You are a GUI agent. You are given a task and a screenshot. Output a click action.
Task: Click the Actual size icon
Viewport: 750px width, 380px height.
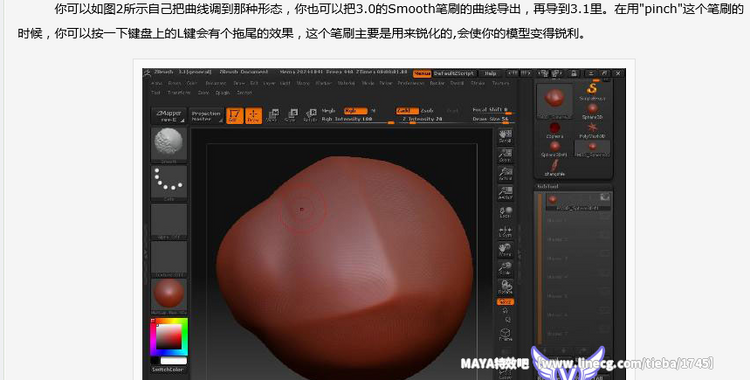tap(505, 174)
